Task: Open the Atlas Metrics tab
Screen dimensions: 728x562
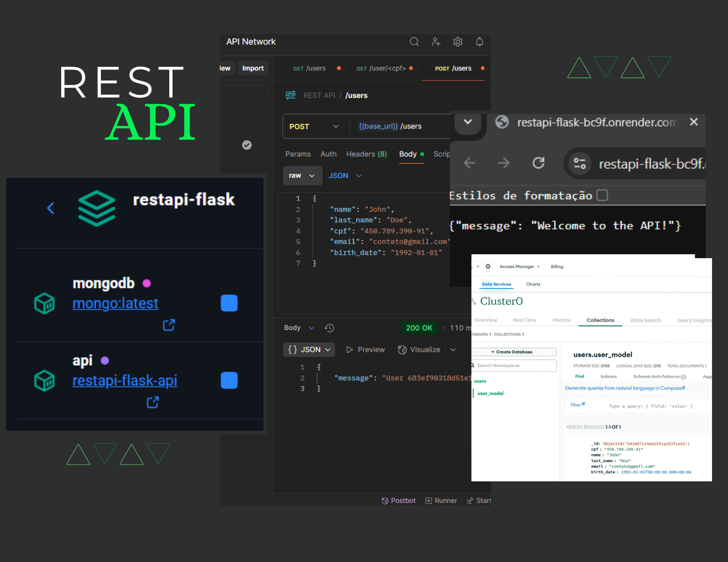Action: pos(561,320)
